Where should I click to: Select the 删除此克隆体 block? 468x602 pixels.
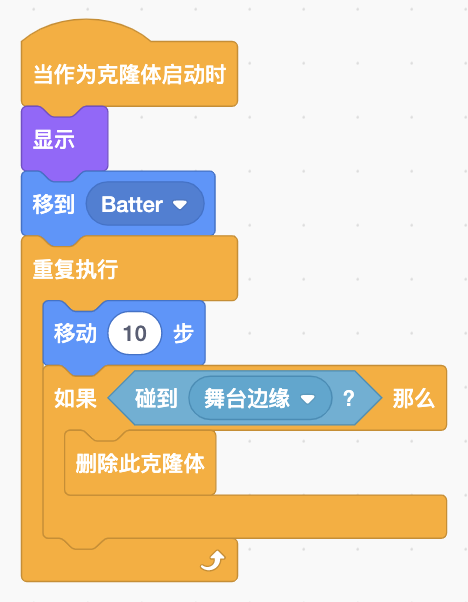click(x=140, y=463)
